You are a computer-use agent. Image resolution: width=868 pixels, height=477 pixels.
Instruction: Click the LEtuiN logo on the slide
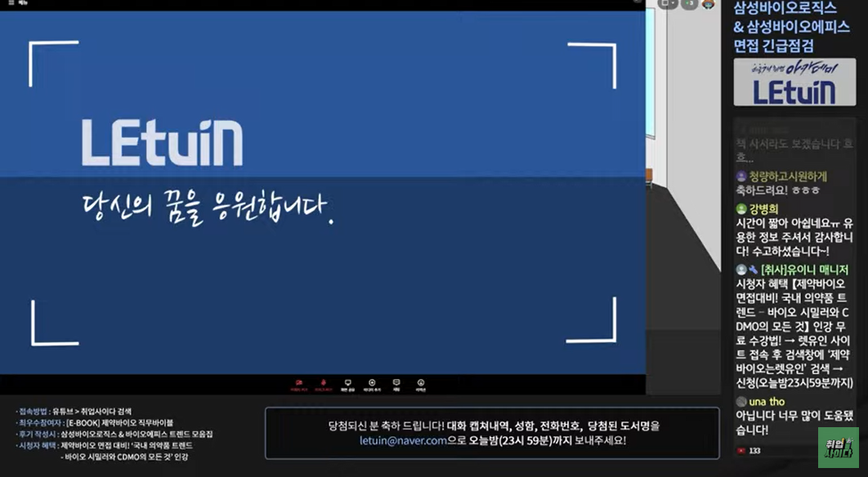tap(162, 144)
